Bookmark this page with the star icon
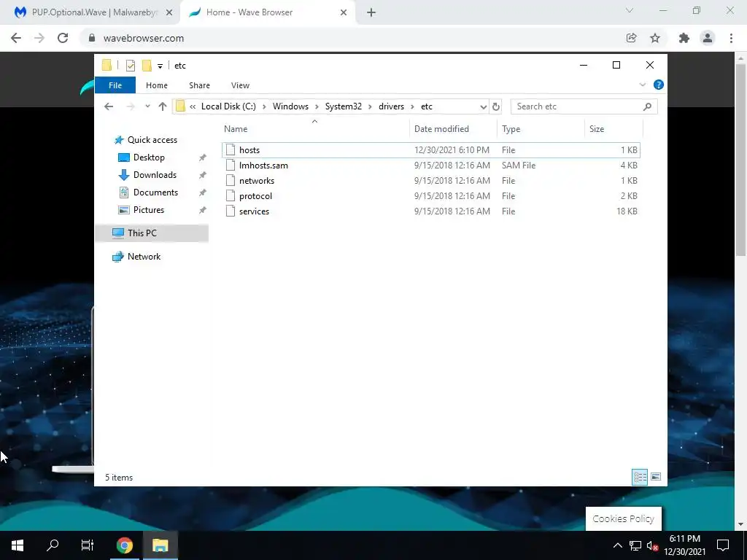 655,38
